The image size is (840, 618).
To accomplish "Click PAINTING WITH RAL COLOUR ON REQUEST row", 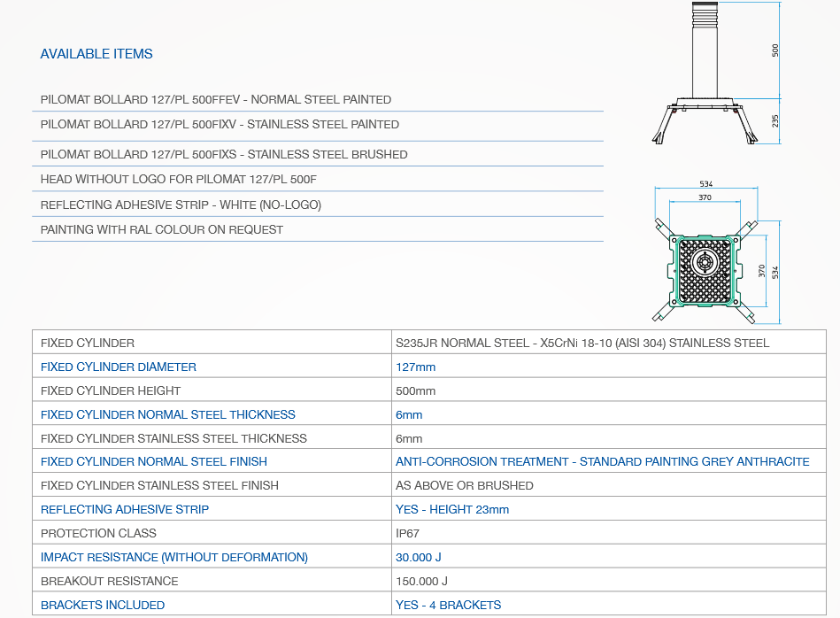I will pos(318,229).
